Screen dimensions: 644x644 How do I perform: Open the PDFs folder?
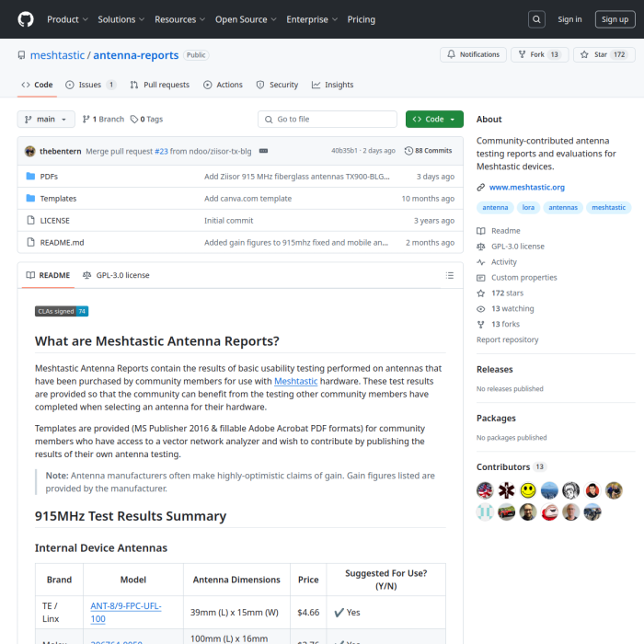point(49,177)
